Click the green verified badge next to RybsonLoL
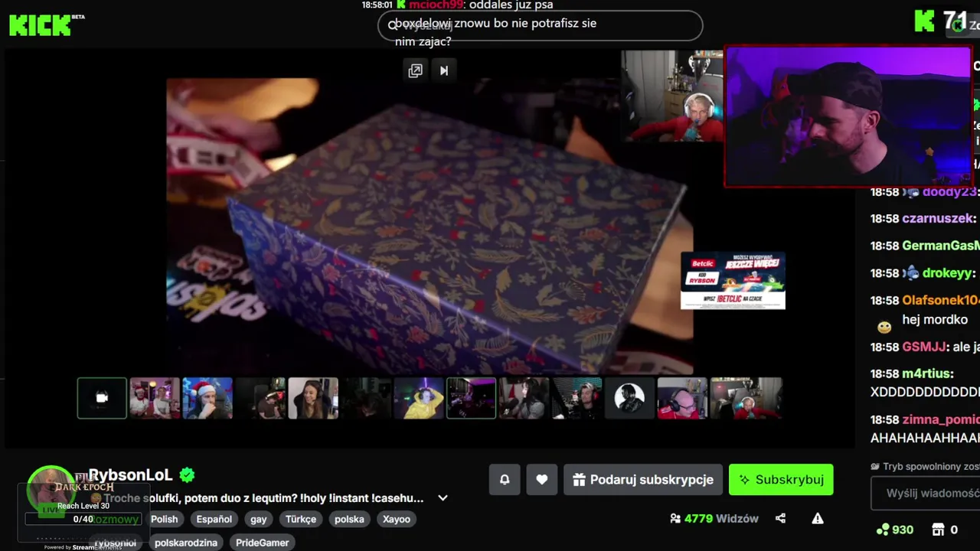This screenshot has width=980, height=551. click(x=187, y=475)
